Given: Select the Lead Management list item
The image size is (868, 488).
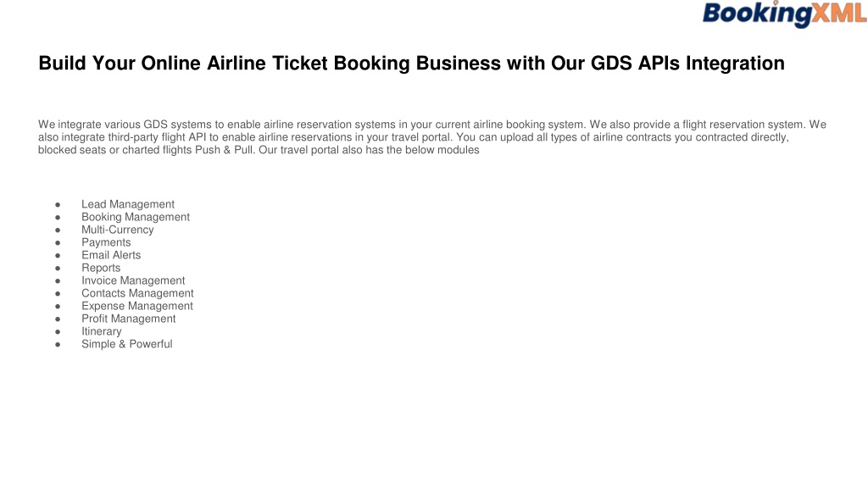Looking at the screenshot, I should tap(128, 204).
